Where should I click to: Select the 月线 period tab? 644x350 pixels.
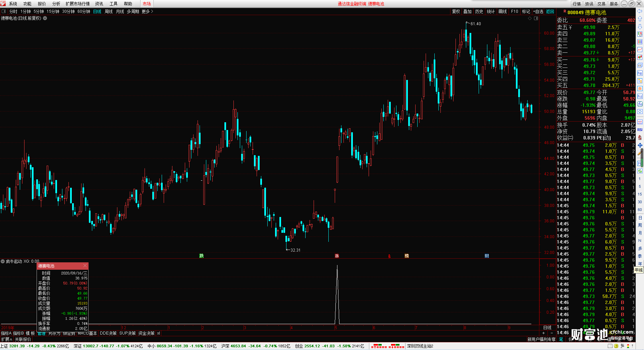click(120, 11)
